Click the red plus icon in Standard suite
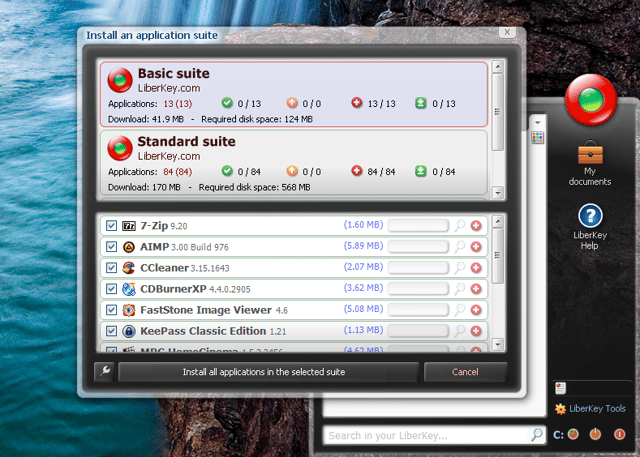This screenshot has width=640, height=457. [357, 171]
